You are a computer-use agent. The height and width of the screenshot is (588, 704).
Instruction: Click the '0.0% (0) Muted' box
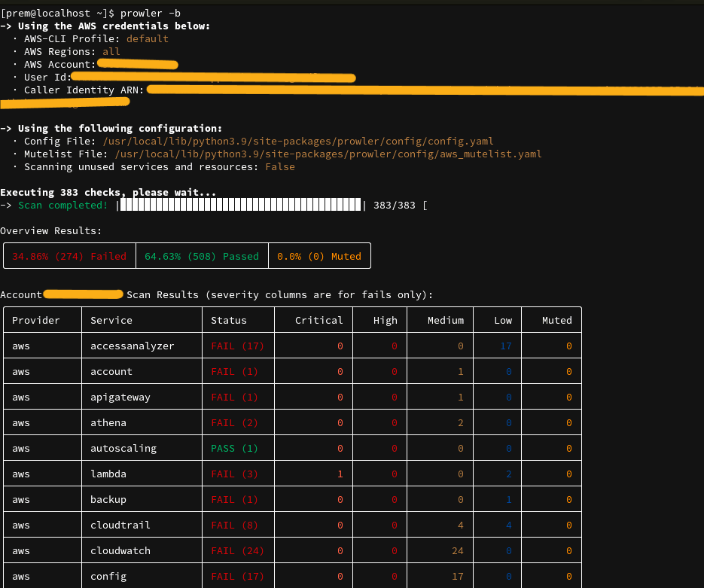[x=319, y=256]
